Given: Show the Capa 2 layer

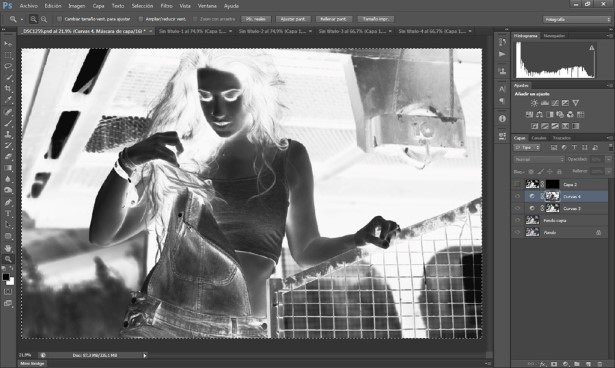Looking at the screenshot, I should pos(517,184).
